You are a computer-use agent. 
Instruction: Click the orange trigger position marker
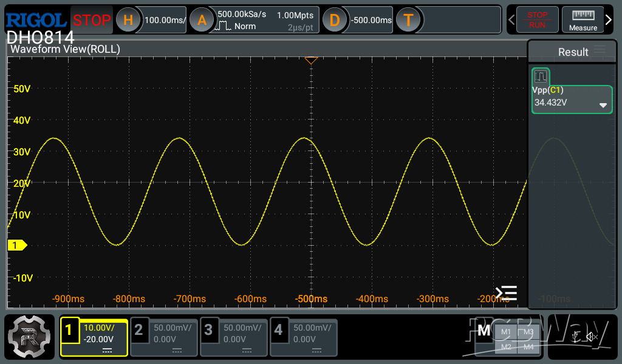tap(311, 60)
